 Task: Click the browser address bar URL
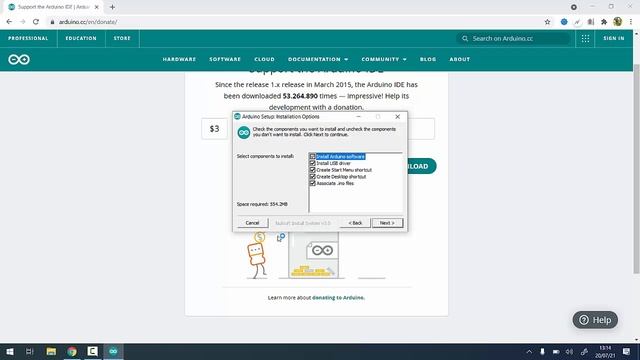click(88, 22)
